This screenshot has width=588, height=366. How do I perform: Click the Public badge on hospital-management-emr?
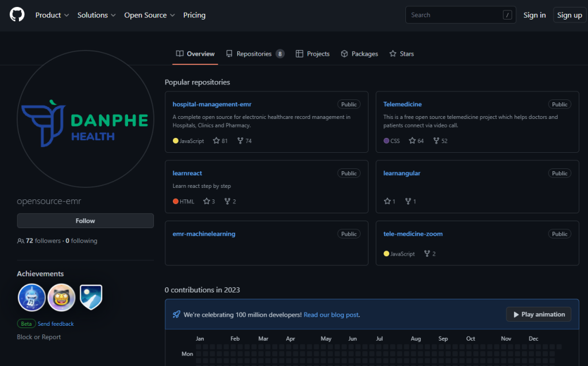(349, 105)
